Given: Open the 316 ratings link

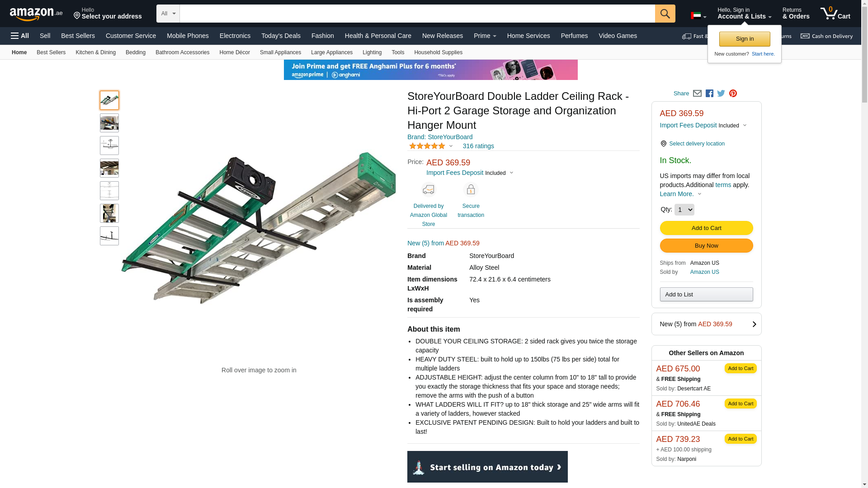Looking at the screenshot, I should (478, 146).
